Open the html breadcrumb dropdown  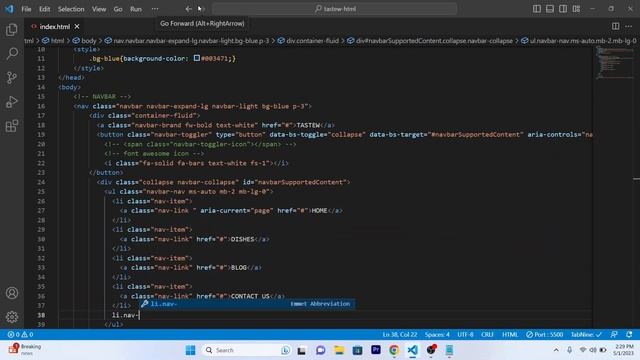[53, 40]
